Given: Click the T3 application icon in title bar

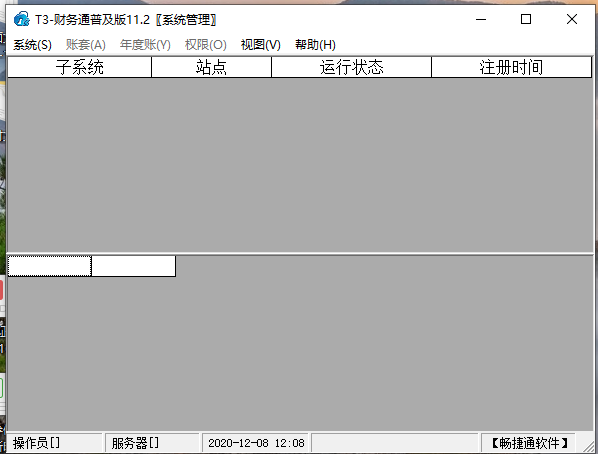Looking at the screenshot, I should 21,19.
